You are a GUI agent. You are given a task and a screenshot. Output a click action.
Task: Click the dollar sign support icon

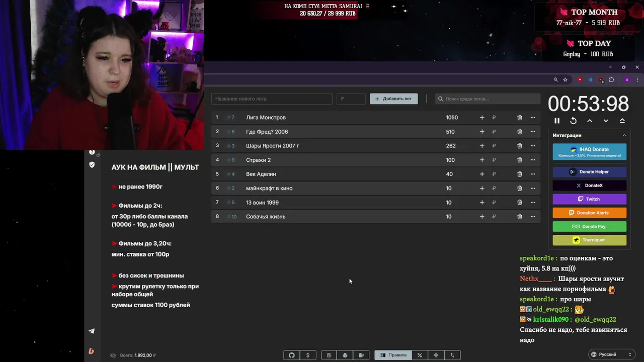tap(308, 355)
